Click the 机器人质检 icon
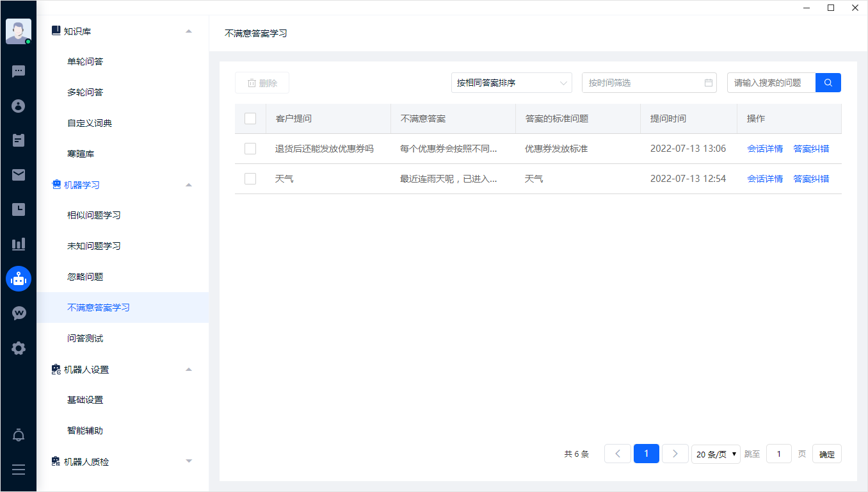 coord(56,461)
